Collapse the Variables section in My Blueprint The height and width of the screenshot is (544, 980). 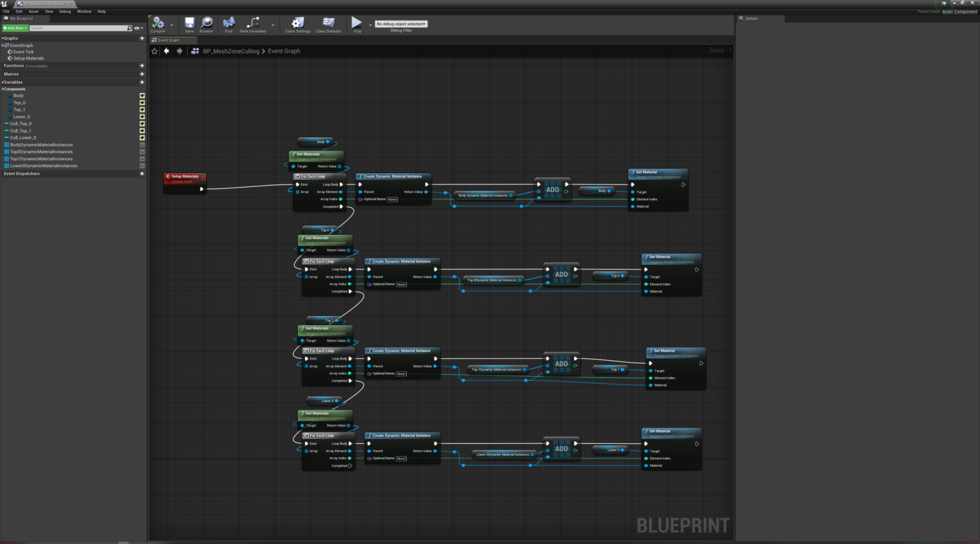point(3,82)
